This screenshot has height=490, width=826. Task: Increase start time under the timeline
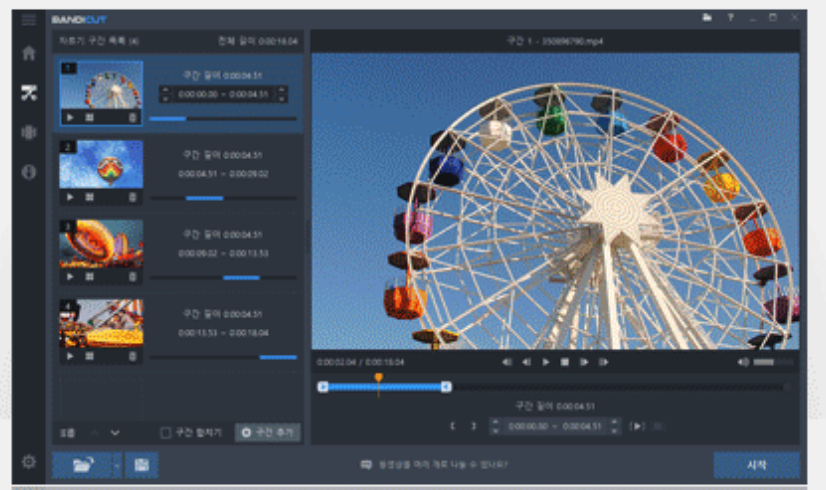click(x=495, y=422)
